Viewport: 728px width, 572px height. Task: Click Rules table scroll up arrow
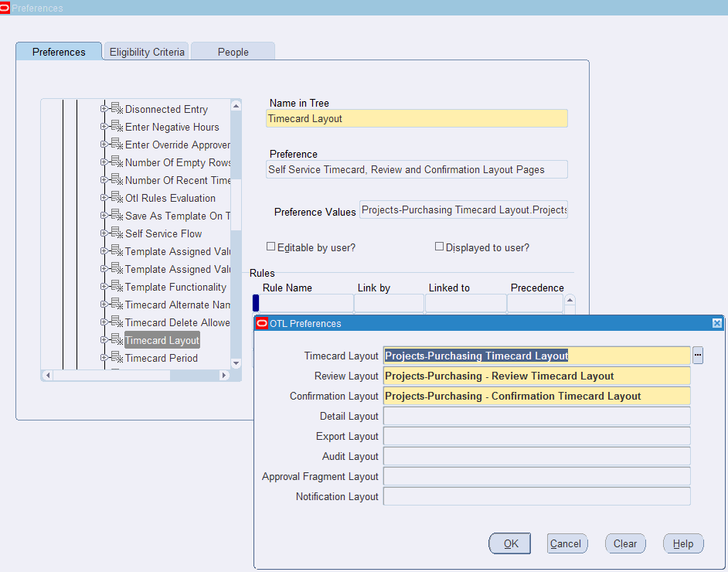click(x=570, y=300)
